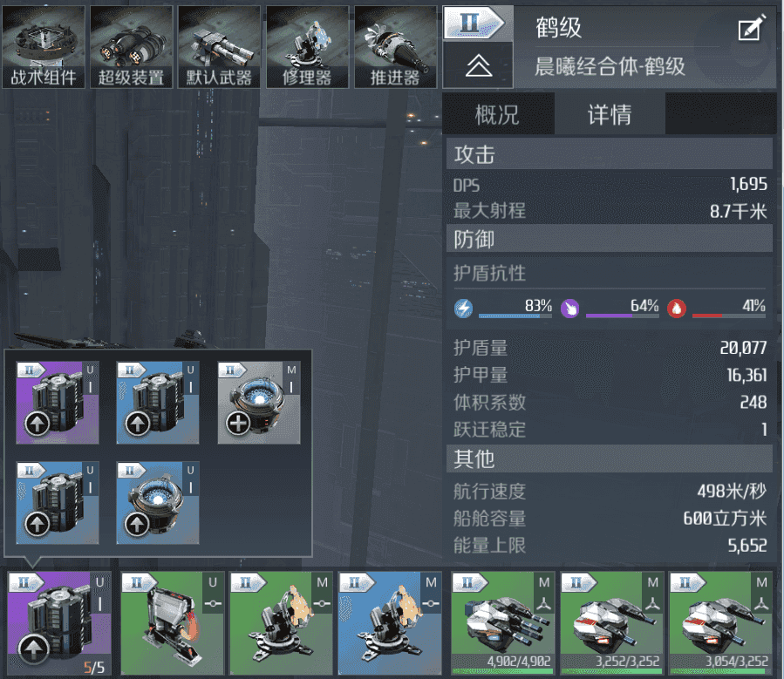Select the blue repair turret module slot
The height and width of the screenshot is (679, 784).
tap(390, 623)
